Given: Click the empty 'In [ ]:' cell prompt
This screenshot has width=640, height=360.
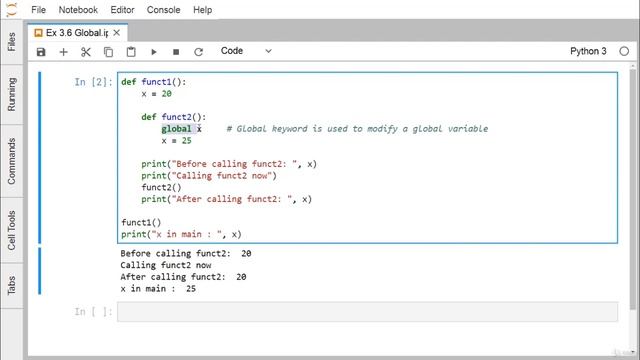Looking at the screenshot, I should [93, 312].
